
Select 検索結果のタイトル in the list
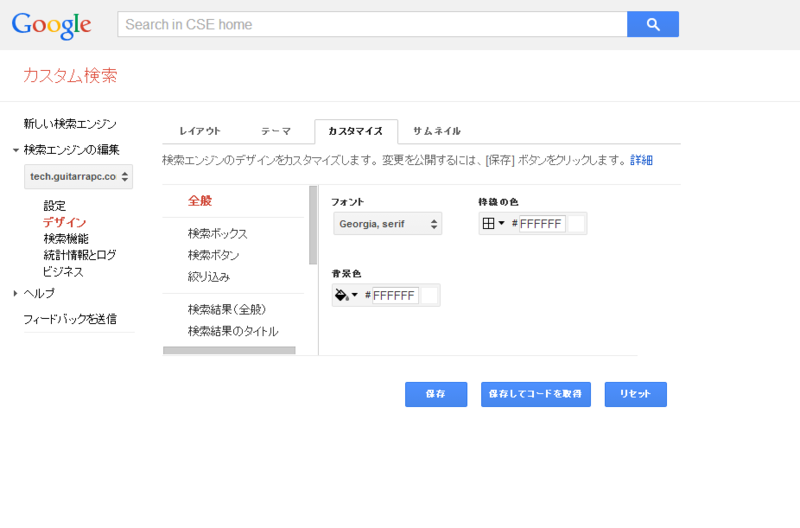point(233,331)
